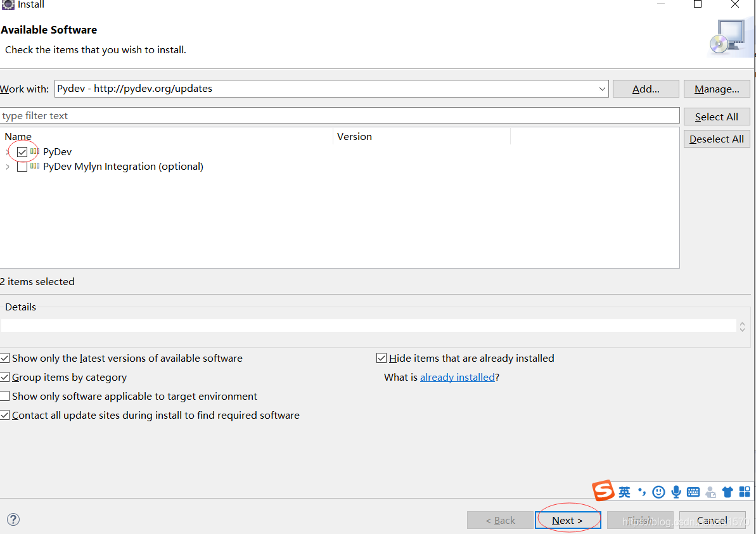Maximize the Install window
The height and width of the screenshot is (534, 756).
697,4
